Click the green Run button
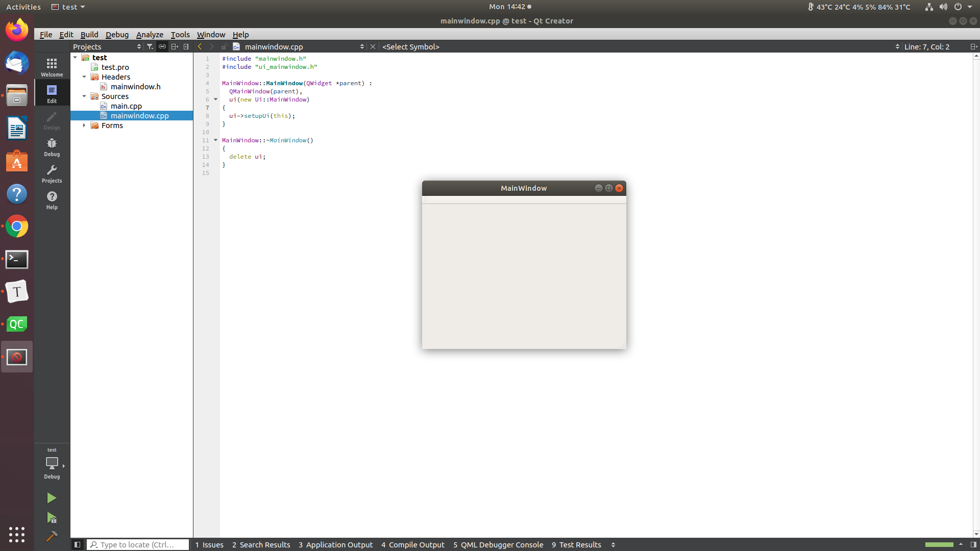This screenshot has height=551, width=980. tap(52, 498)
